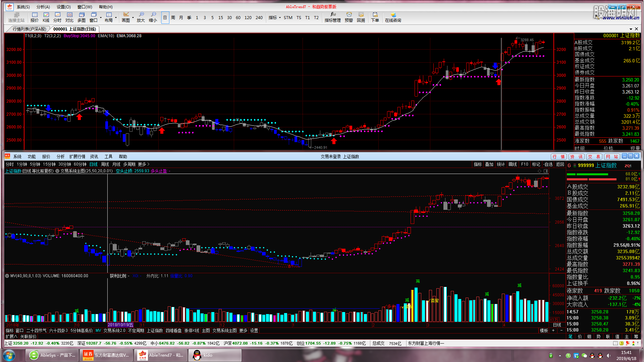The width and height of the screenshot is (644, 362).
Task: Click the side-panel toggle icon above lower chart
Action: click(x=546, y=171)
